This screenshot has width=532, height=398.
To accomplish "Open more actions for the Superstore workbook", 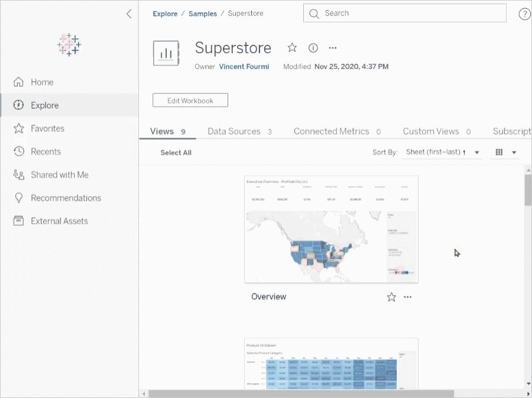I will [x=332, y=48].
